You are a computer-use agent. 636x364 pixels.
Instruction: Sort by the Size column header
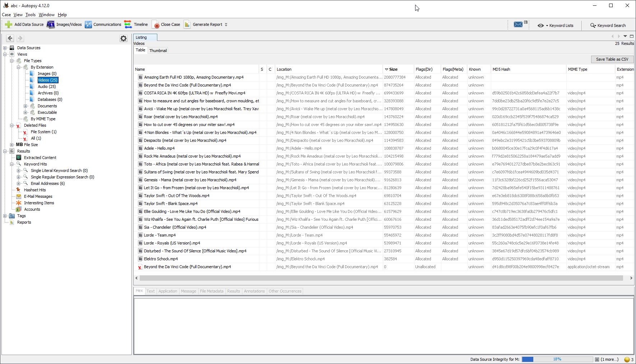tap(398, 69)
